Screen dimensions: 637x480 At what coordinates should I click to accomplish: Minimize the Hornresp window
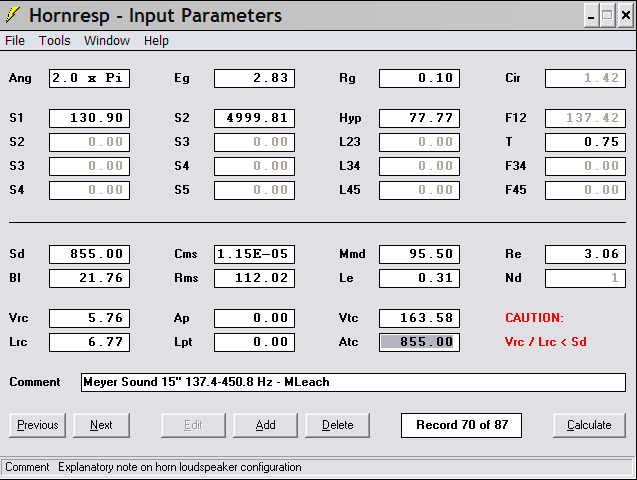tap(591, 16)
